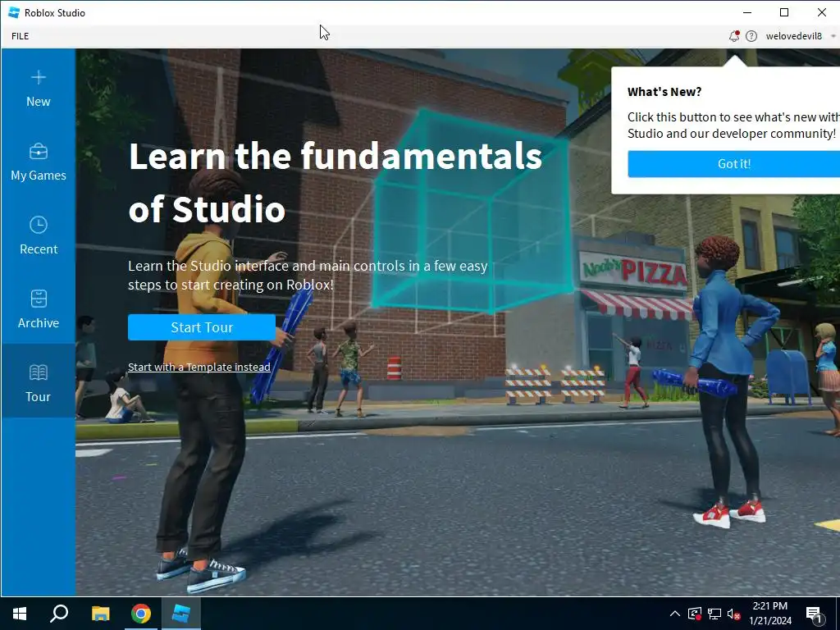Open the FILE menu
Image resolution: width=840 pixels, height=630 pixels.
click(x=21, y=36)
